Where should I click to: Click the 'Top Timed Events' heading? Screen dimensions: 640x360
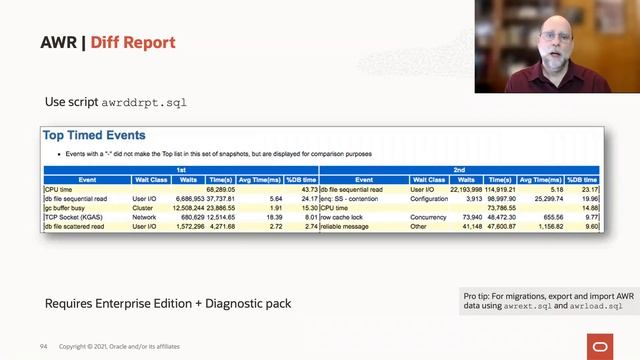94,135
